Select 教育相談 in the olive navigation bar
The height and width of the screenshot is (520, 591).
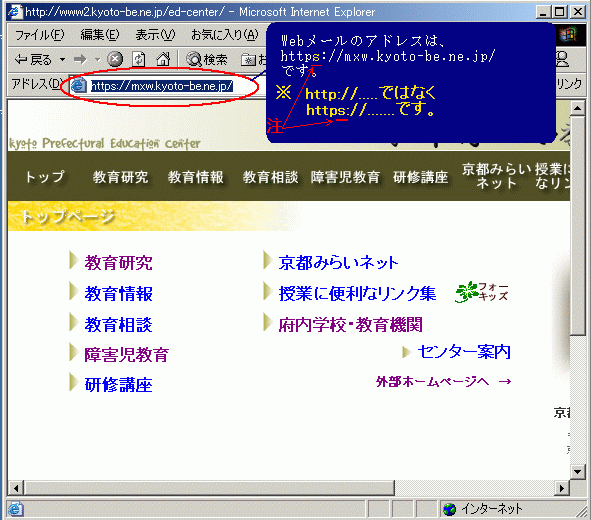point(270,177)
